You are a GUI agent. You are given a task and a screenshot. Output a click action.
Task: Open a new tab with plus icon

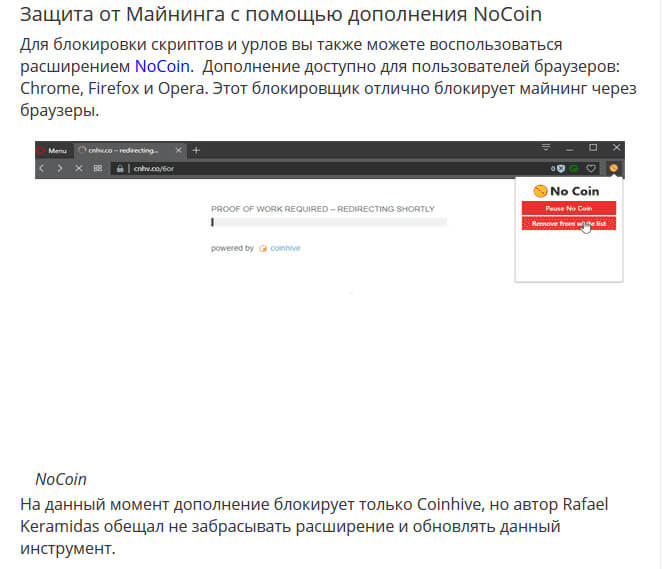pos(196,150)
